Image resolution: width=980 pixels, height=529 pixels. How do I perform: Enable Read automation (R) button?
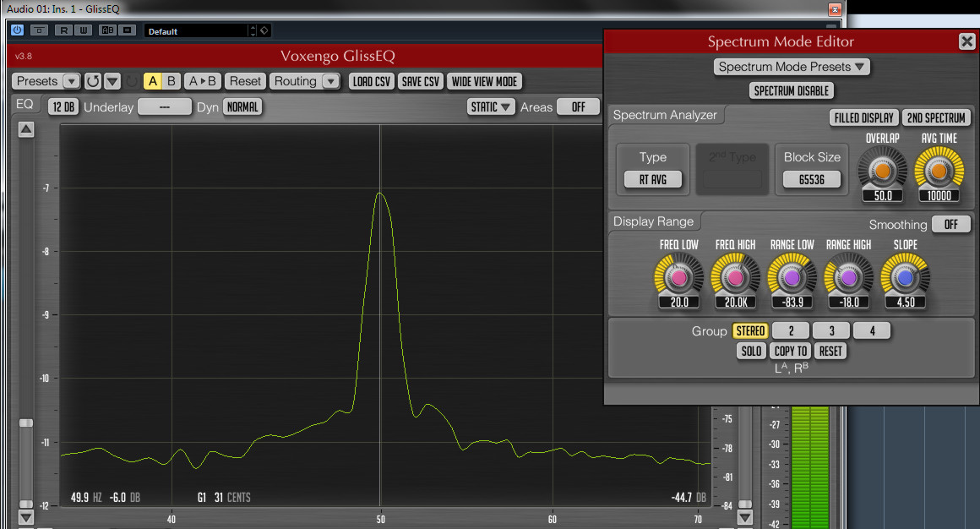[63, 30]
